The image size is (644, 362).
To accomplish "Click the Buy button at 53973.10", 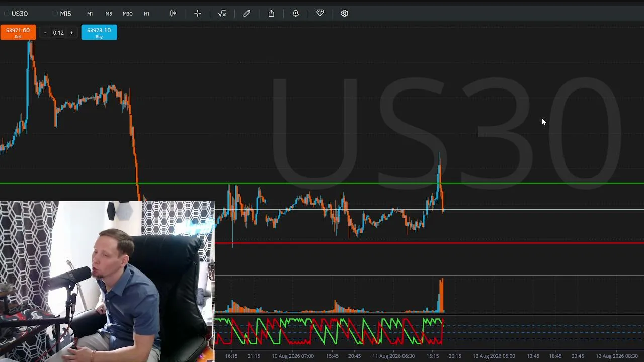I will 99,32.
